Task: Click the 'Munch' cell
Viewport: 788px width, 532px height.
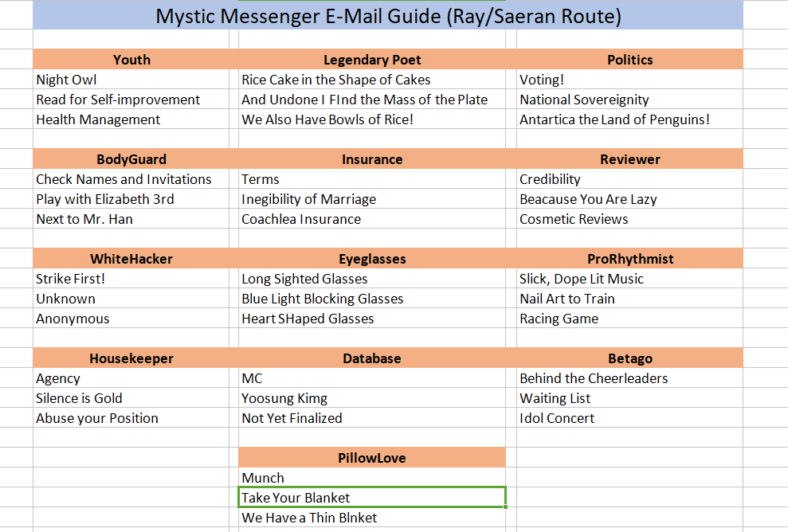Action: click(372, 477)
